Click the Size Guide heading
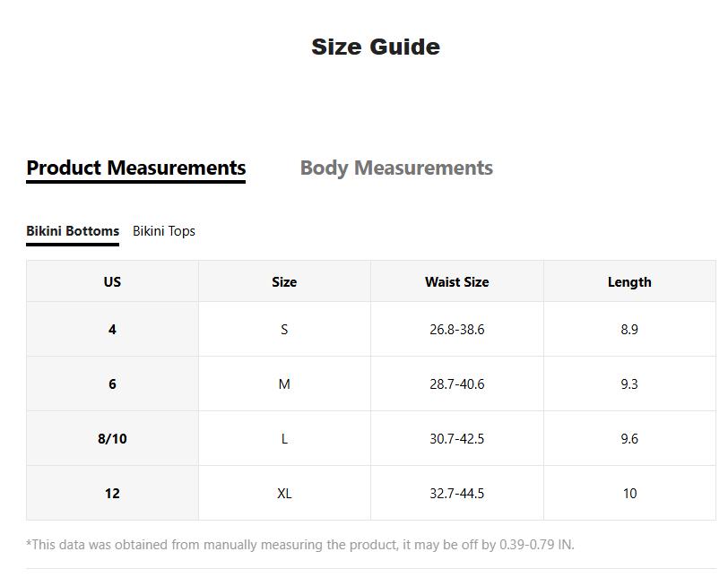 (376, 47)
